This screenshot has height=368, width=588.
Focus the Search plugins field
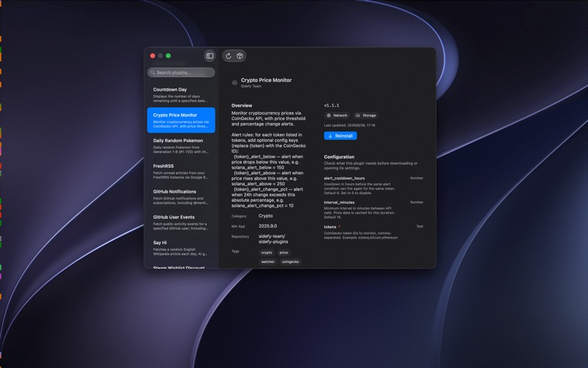[x=181, y=72]
